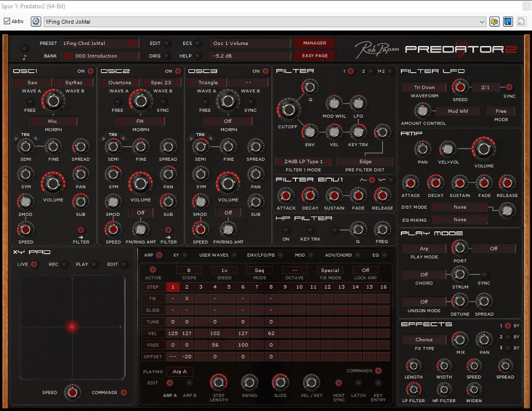This screenshot has height=411, width=532.
Task: Click OSC1 TRK right arrow
Action: tap(35, 138)
